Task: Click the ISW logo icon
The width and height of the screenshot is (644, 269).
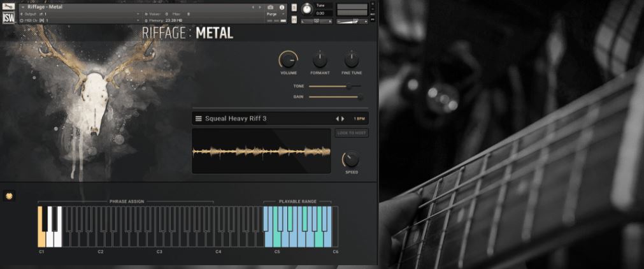Action: click(x=9, y=17)
